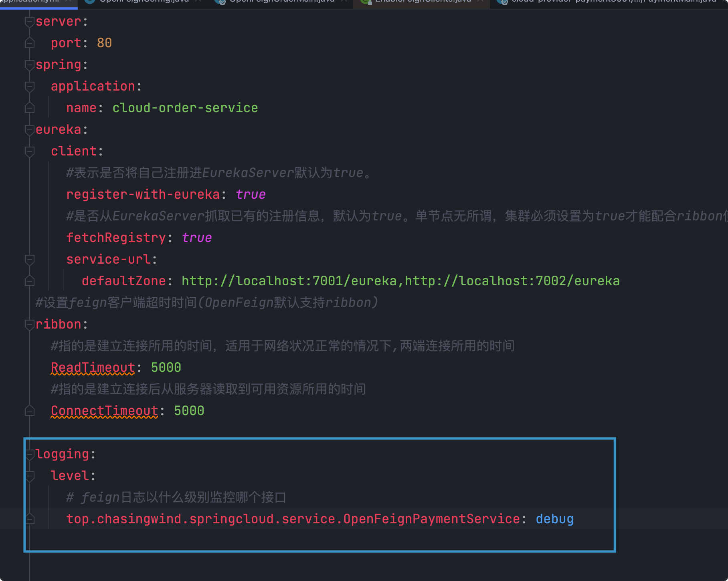The image size is (728, 581).
Task: Click the fold-end marker beside ConnectTimeout line
Action: (x=29, y=410)
